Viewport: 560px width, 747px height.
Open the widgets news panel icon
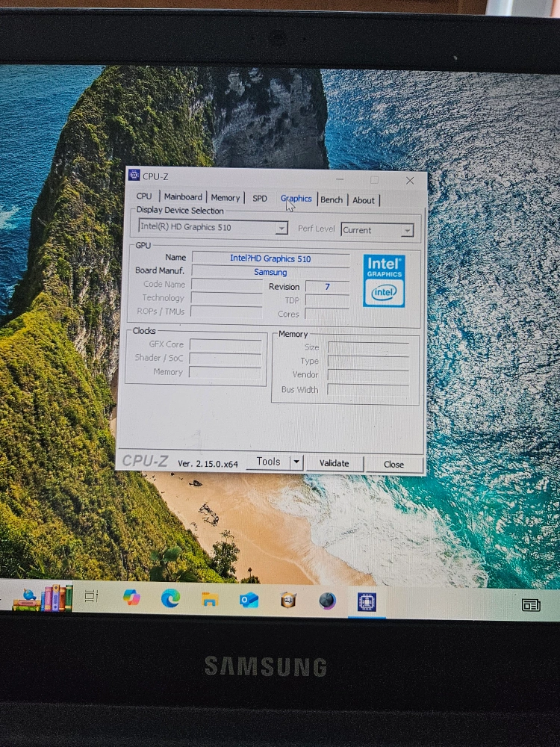point(531,605)
